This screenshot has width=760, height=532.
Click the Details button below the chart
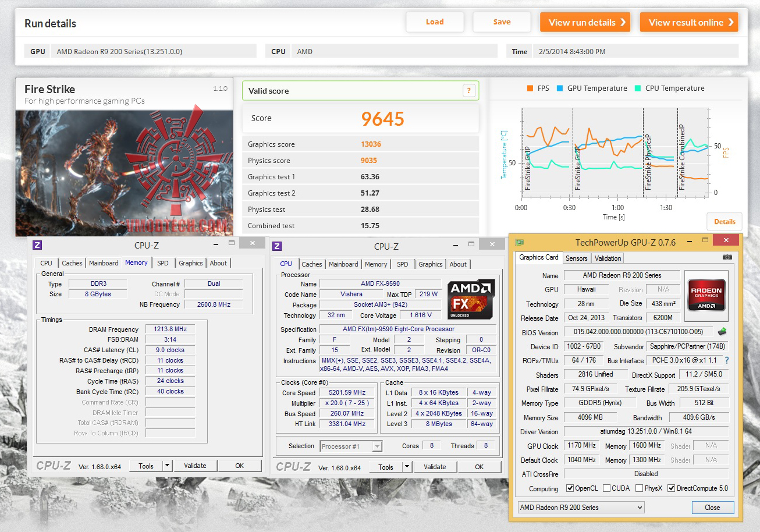[x=725, y=221]
